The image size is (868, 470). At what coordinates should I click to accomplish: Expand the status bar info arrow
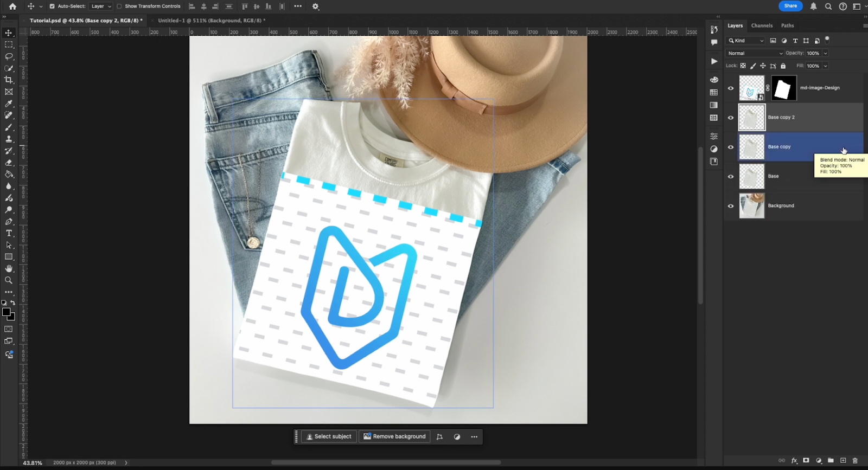tap(126, 462)
